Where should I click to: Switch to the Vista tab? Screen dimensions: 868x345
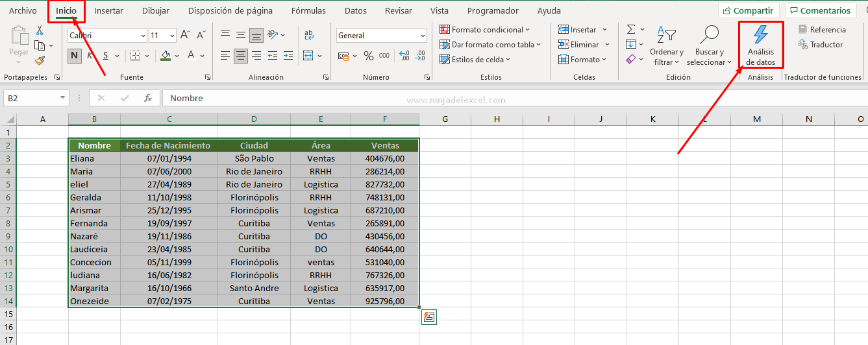pyautogui.click(x=440, y=10)
